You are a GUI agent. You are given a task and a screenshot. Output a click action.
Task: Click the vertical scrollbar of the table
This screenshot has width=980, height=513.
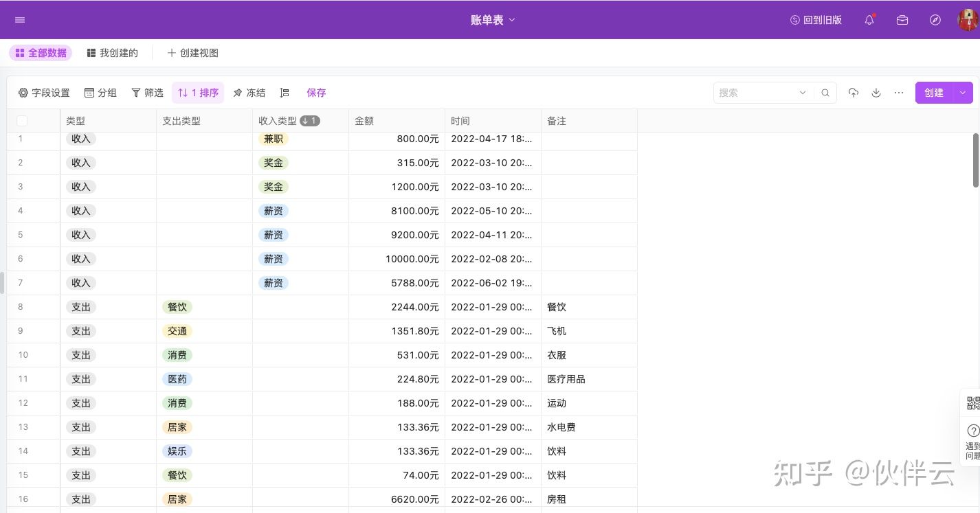(x=975, y=160)
